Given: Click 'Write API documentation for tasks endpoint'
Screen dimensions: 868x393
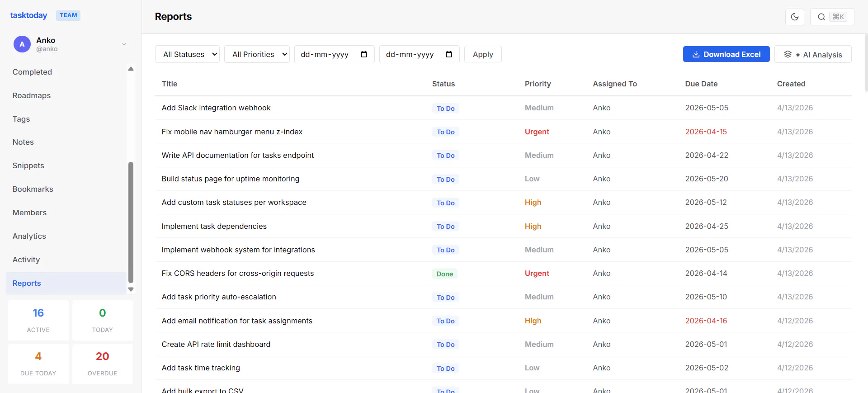Looking at the screenshot, I should click(238, 155).
